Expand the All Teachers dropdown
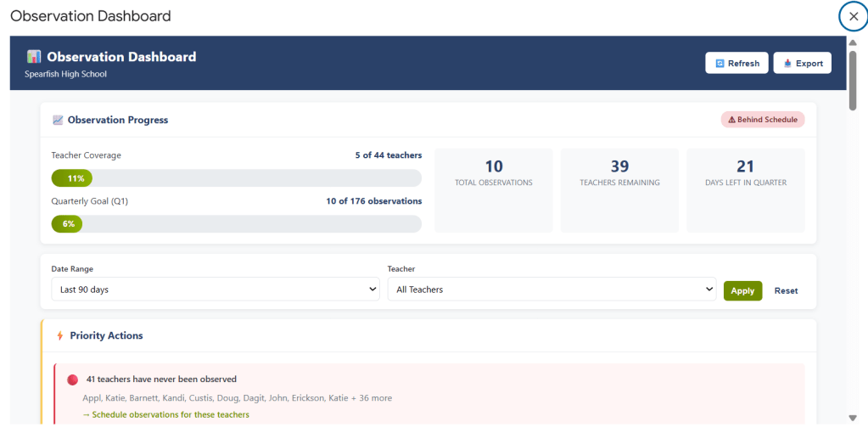This screenshot has height=433, width=868. coord(552,290)
